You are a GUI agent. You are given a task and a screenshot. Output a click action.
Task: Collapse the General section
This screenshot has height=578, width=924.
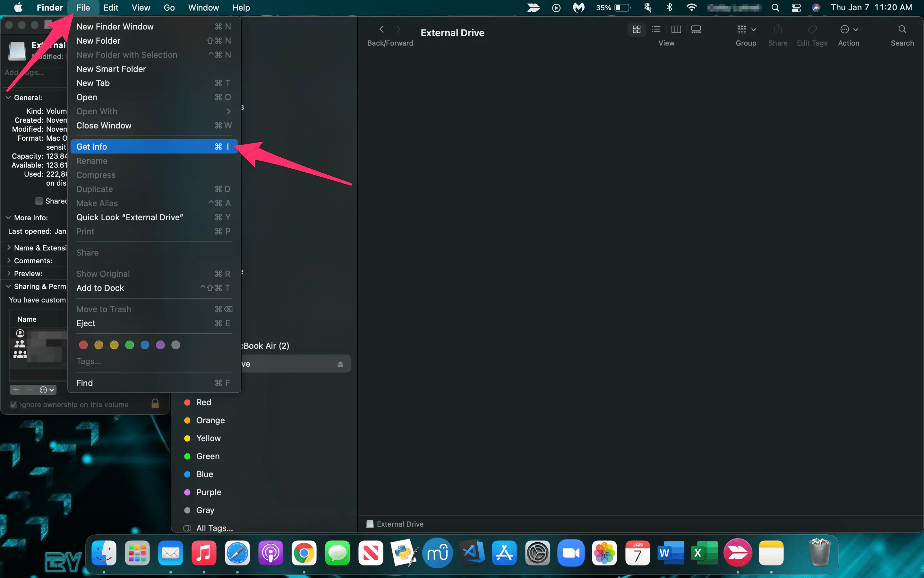coord(8,98)
